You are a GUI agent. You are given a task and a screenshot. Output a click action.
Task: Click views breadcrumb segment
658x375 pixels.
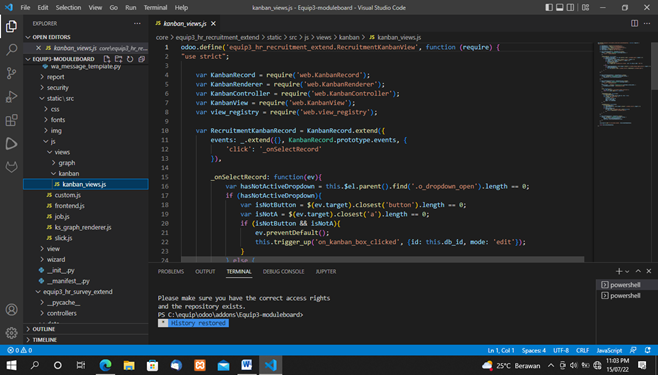pos(324,37)
